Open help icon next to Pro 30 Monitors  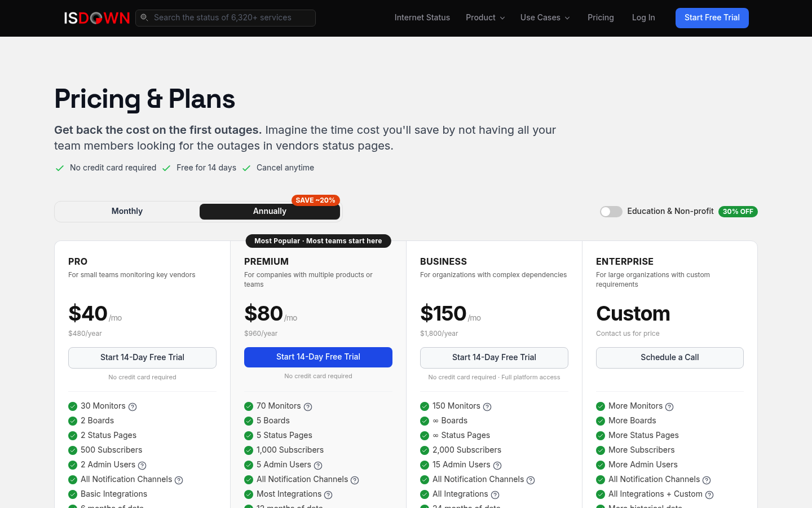click(133, 407)
